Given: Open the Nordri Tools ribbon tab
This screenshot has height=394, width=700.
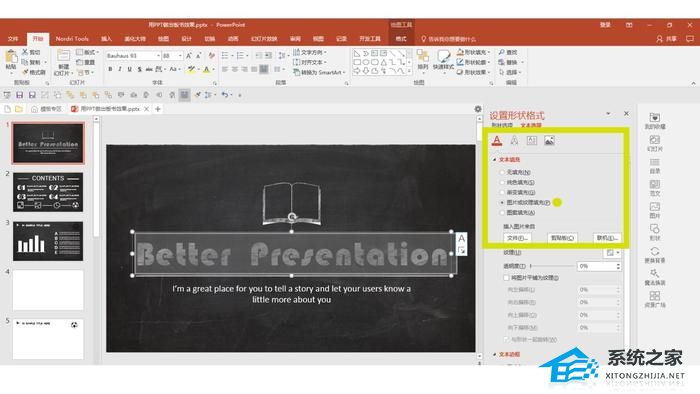Looking at the screenshot, I should (x=72, y=39).
